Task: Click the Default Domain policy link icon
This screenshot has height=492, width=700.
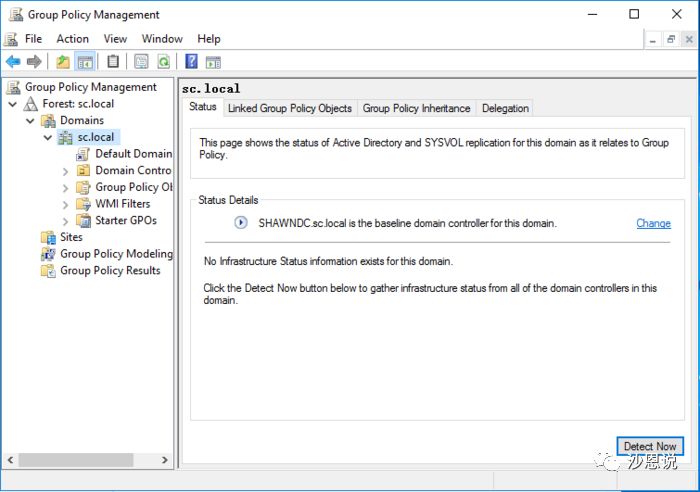Action: pyautogui.click(x=83, y=154)
